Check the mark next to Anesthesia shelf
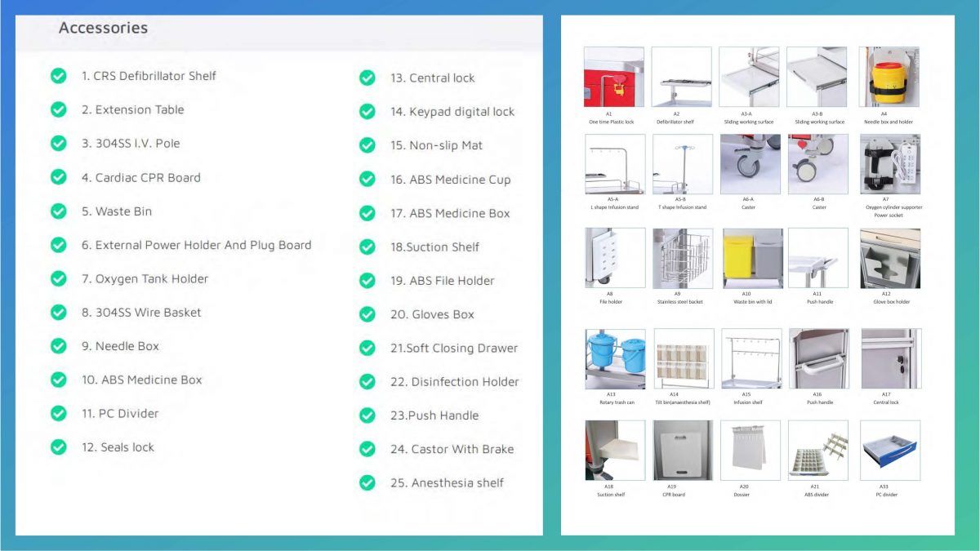This screenshot has width=980, height=551. [367, 482]
